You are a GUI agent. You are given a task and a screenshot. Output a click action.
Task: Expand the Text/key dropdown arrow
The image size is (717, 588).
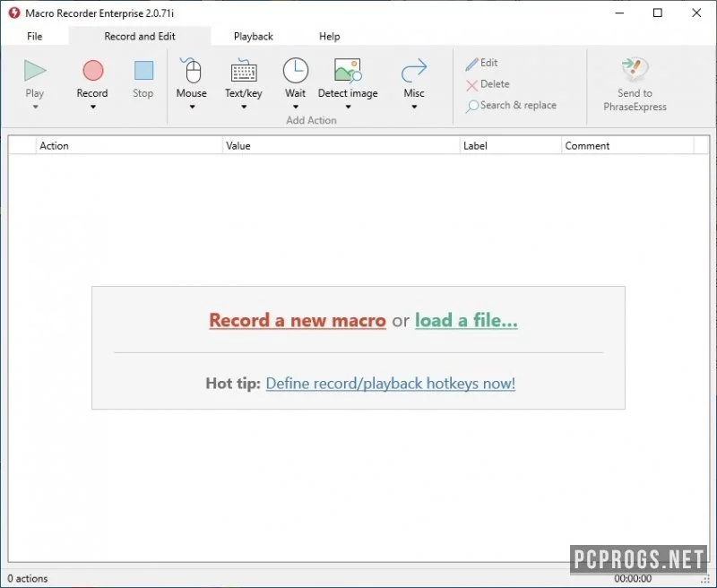point(244,107)
